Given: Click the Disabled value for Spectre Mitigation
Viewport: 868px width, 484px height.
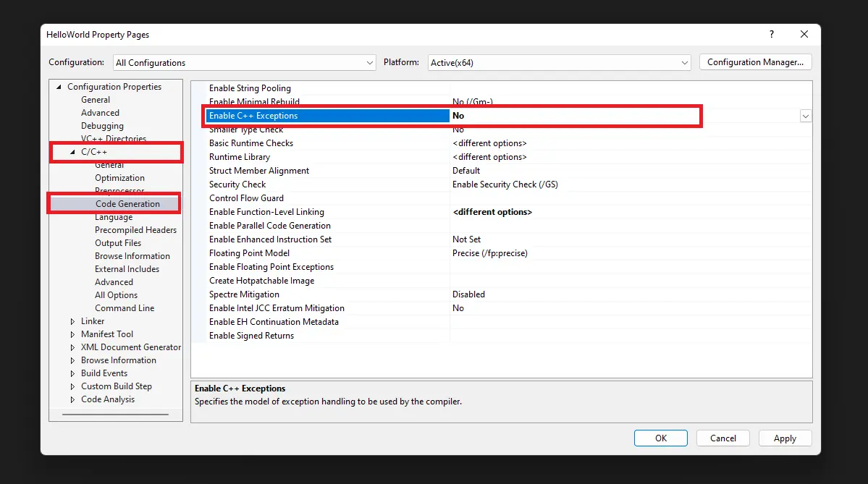Looking at the screenshot, I should coord(468,295).
